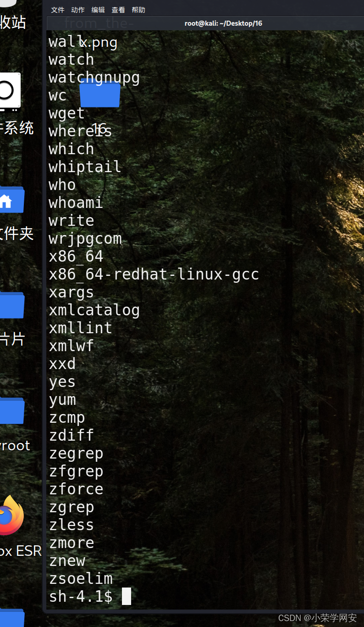
Task: Open the 文件 menu in terminal
Action: (58, 10)
